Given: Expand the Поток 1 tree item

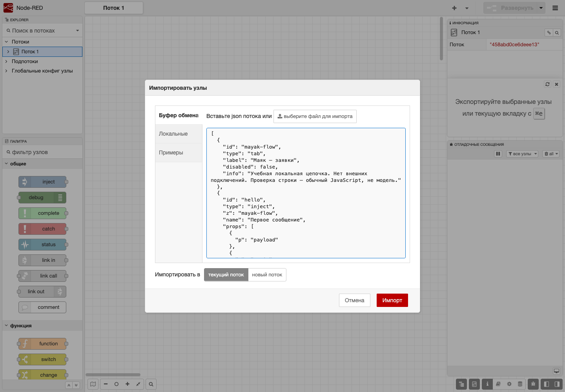Looking at the screenshot, I should [x=8, y=52].
